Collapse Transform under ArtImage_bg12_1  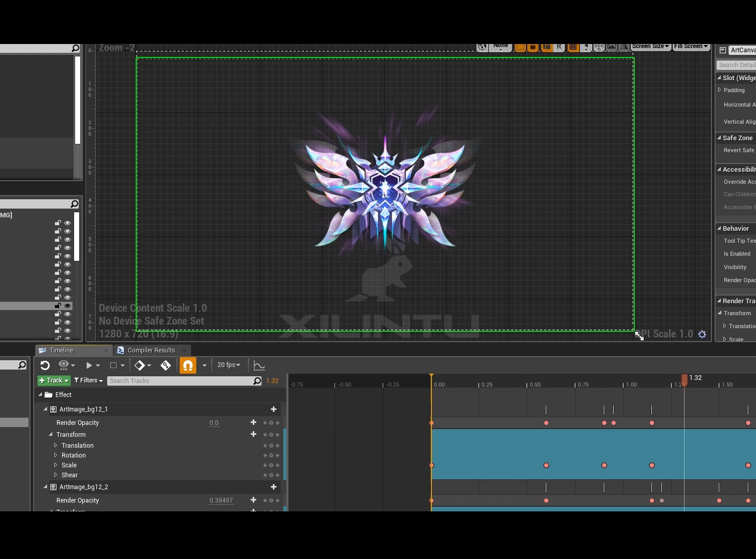(51, 434)
